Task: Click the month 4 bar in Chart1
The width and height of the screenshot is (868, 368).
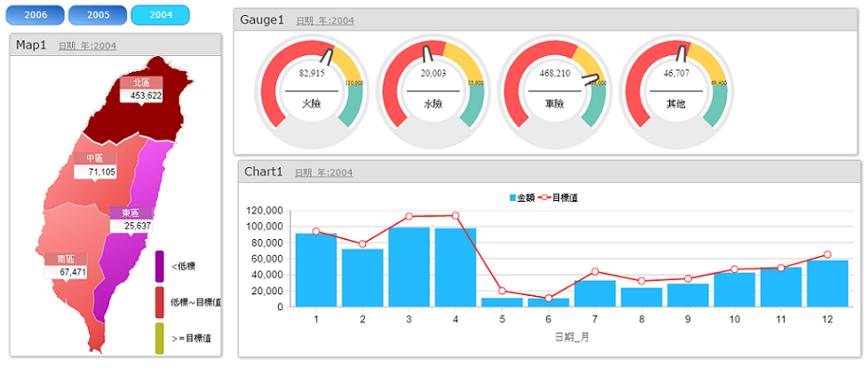Action: pos(455,268)
